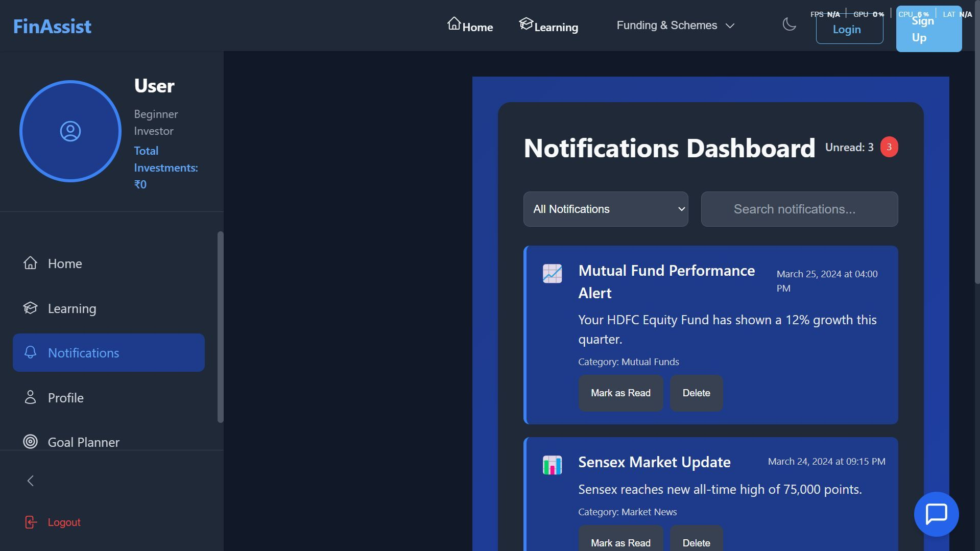
Task: Collapse the sidebar with the left chevron
Action: click(x=31, y=481)
